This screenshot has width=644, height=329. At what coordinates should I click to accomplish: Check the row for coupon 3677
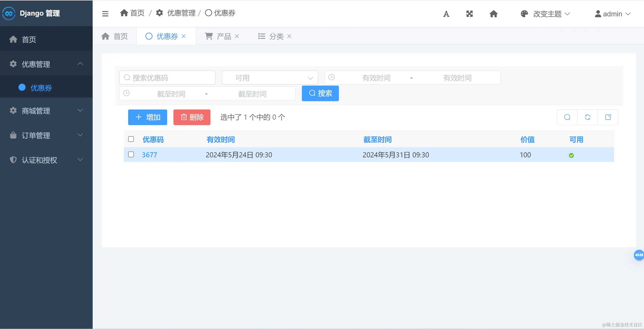click(131, 155)
